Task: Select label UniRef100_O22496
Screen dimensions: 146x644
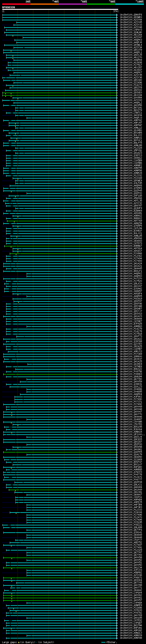Action: pyautogui.click(x=131, y=82)
